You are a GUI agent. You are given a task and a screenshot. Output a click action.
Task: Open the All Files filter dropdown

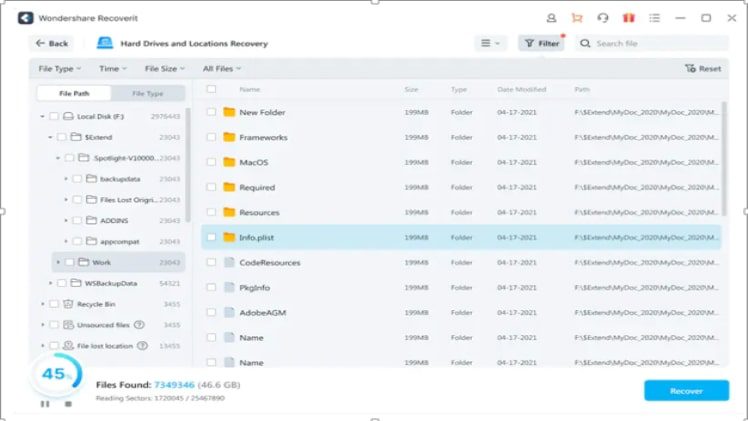(x=222, y=69)
